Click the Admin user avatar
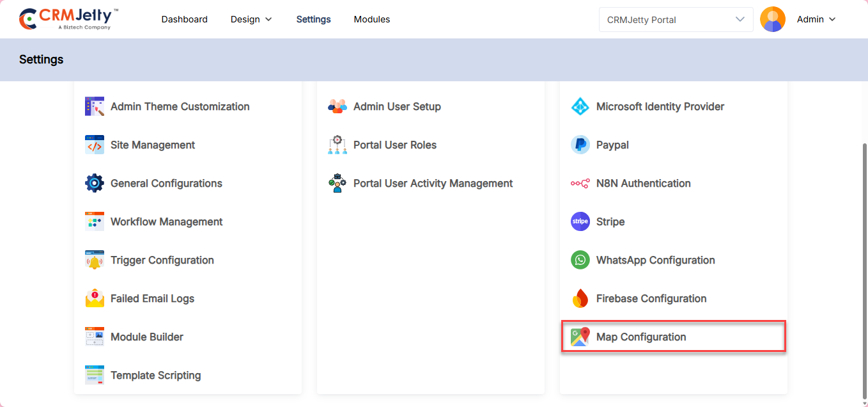 [x=772, y=19]
